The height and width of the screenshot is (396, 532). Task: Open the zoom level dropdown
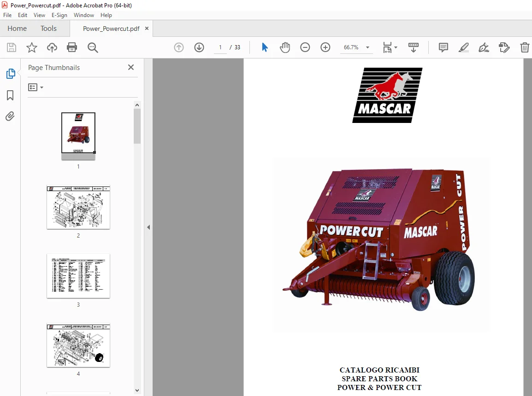[368, 47]
